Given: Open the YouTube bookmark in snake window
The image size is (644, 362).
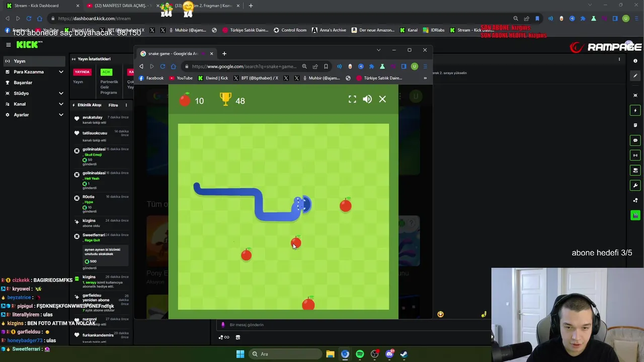Looking at the screenshot, I should point(181,78).
